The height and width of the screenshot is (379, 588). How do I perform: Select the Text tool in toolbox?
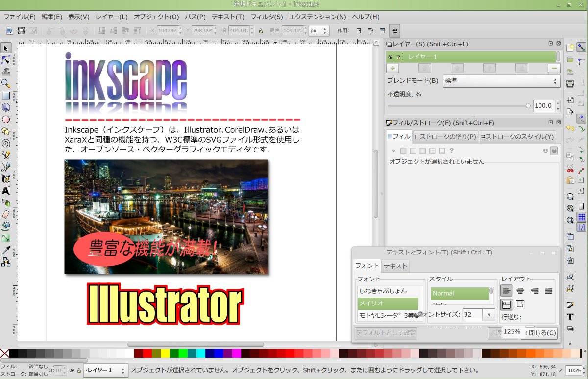6,191
